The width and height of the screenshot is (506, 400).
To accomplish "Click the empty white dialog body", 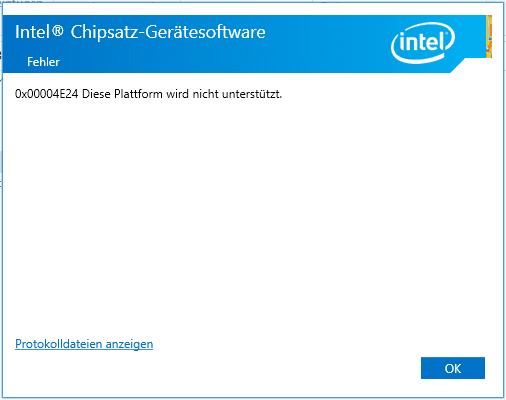I will (x=253, y=213).
